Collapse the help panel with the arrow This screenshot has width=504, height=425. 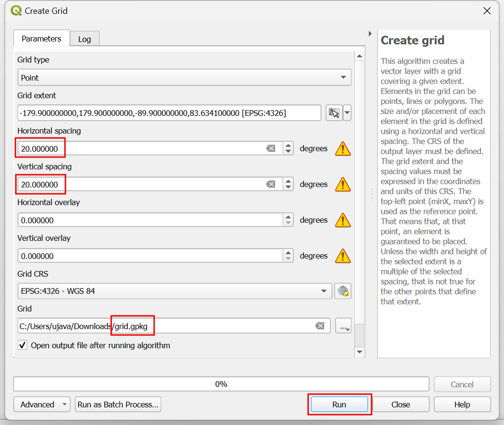(x=370, y=34)
